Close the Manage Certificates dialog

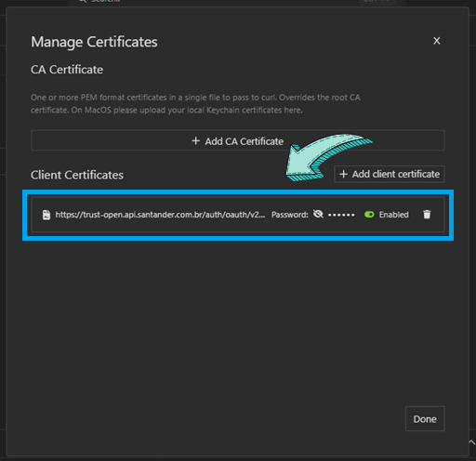(437, 41)
